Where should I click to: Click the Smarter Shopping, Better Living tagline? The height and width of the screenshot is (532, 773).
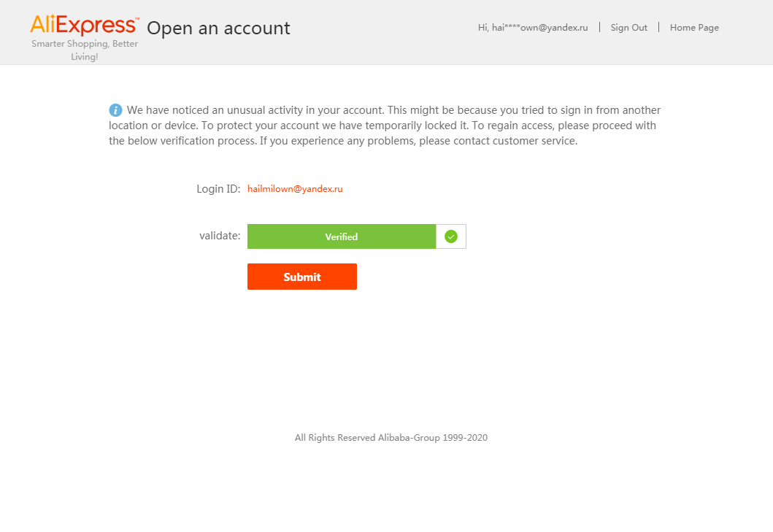(85, 50)
